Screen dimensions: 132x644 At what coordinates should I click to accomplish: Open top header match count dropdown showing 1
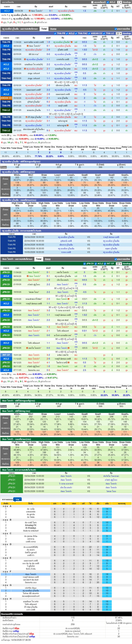(x=120, y=2)
